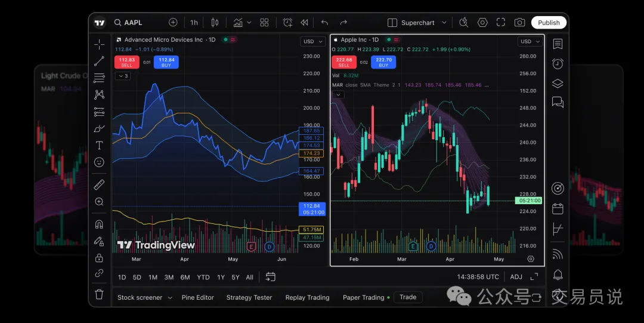Redo the last chart action

click(343, 23)
